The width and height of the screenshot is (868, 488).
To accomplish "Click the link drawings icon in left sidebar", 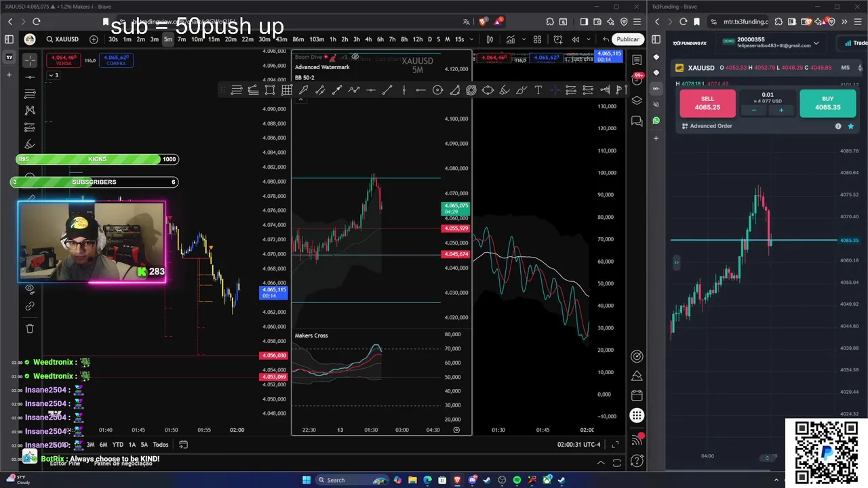I will [30, 306].
